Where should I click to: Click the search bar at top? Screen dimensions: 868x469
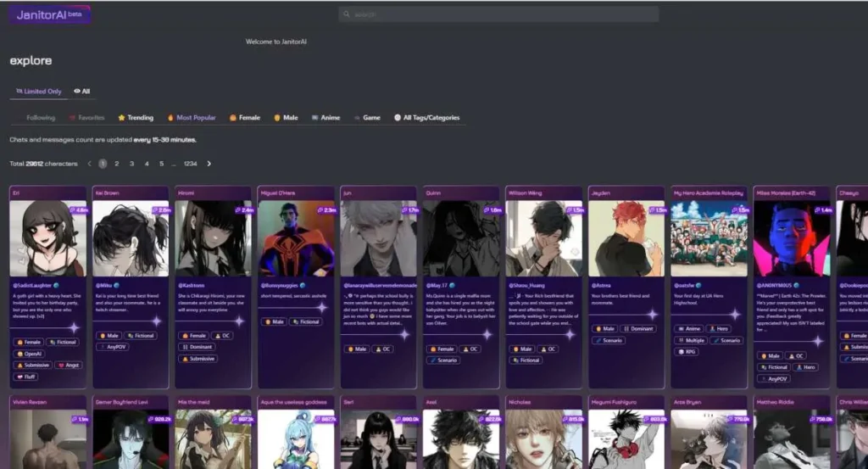click(498, 14)
